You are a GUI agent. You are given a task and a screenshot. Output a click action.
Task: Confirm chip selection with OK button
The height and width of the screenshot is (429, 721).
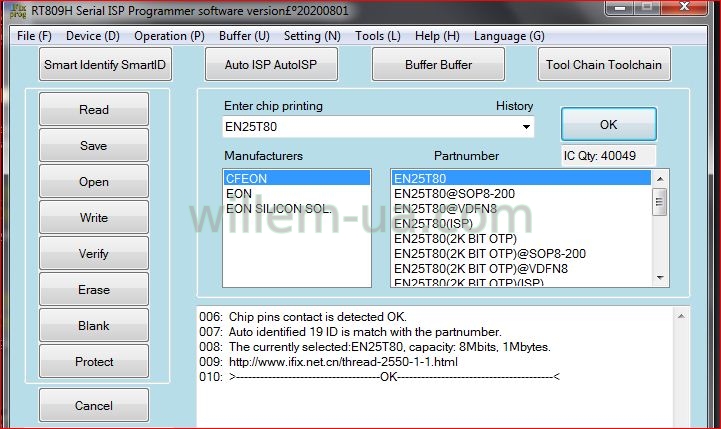(608, 124)
